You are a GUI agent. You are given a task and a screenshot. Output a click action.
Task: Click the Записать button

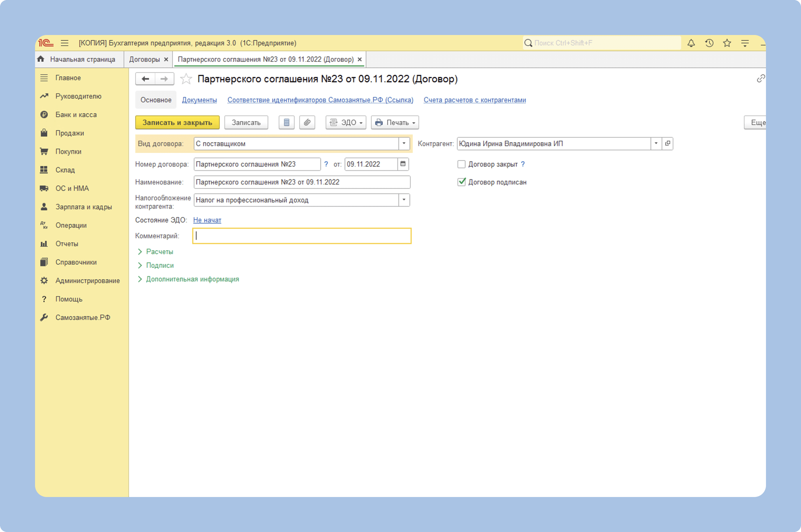(x=246, y=123)
